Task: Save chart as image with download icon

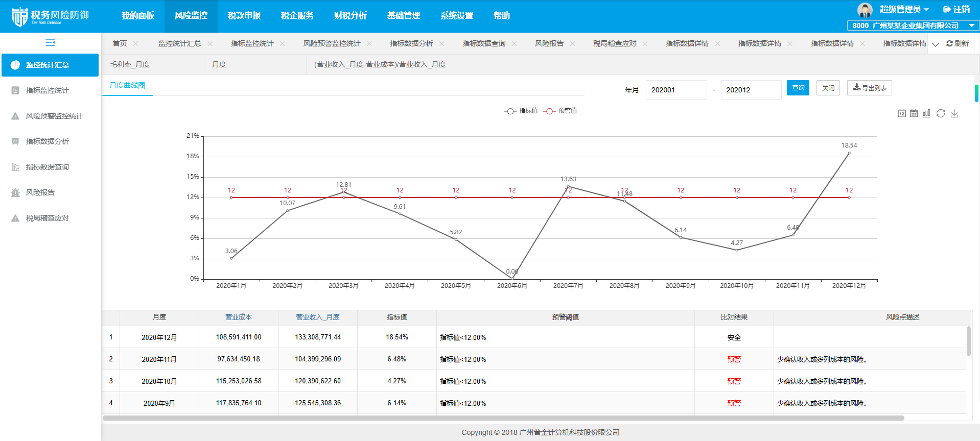Action: click(954, 113)
